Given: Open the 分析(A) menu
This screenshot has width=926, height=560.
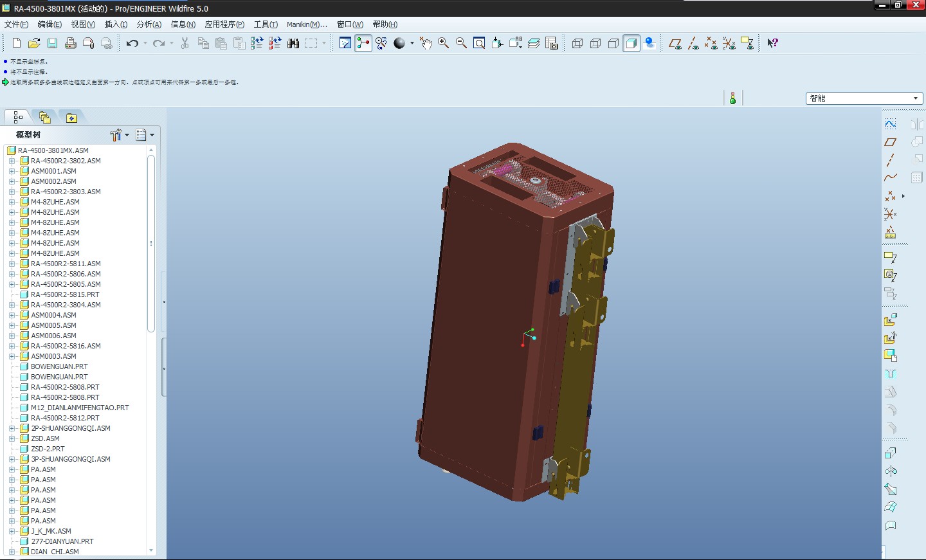Looking at the screenshot, I should (149, 24).
